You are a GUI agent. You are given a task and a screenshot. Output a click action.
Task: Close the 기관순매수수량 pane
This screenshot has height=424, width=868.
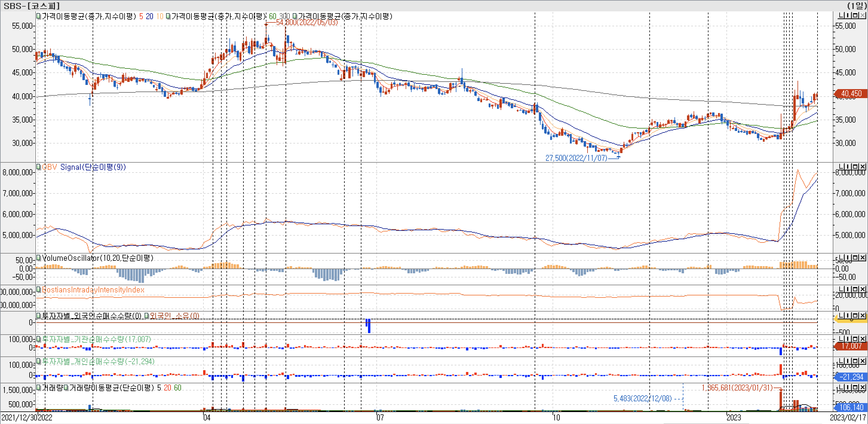tap(863, 339)
